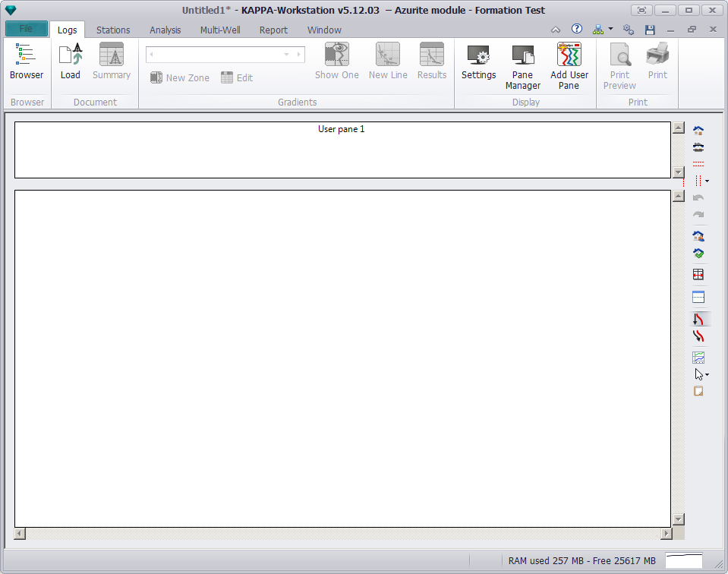
Task: Click the Show One icon
Action: tap(337, 61)
